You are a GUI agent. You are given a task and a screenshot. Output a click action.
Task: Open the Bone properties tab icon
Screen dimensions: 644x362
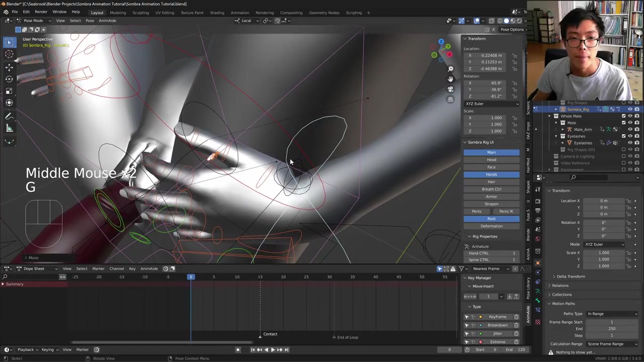click(538, 300)
